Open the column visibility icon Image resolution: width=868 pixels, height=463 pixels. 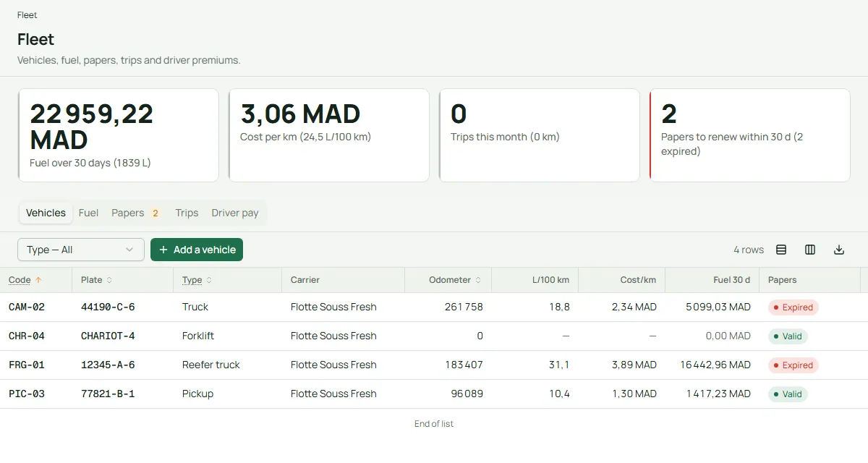click(x=810, y=250)
